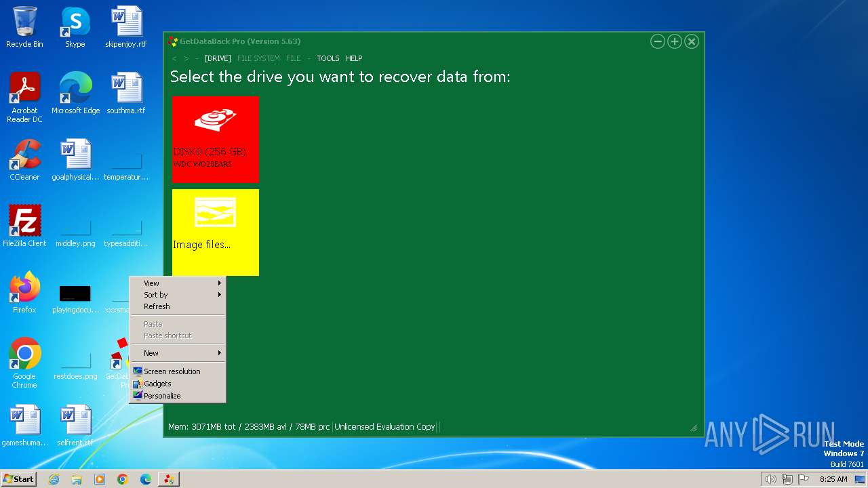Select the DISK0 (256 GB) drive tile
The width and height of the screenshot is (868, 488).
tap(216, 140)
